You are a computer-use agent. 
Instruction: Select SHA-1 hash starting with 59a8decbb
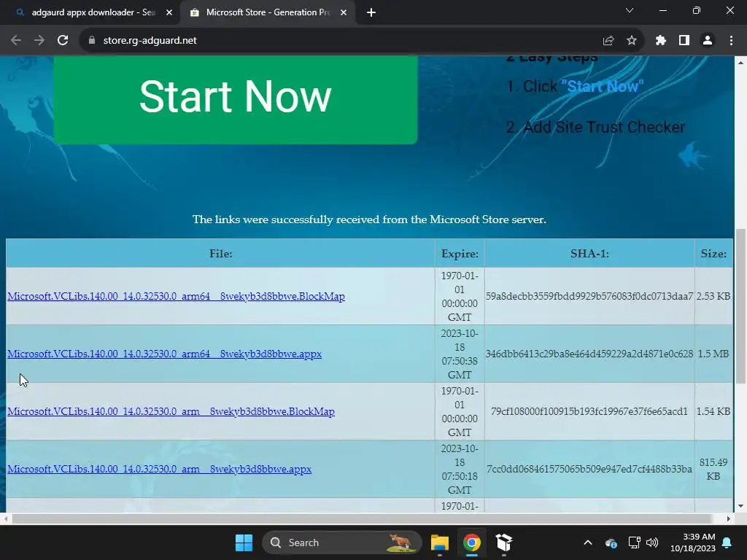[589, 296]
